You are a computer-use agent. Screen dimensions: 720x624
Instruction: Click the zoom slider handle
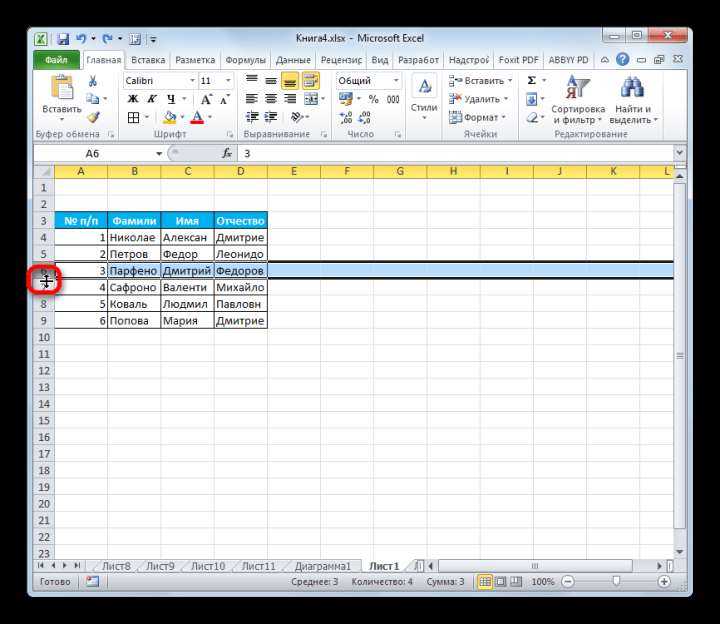[616, 582]
